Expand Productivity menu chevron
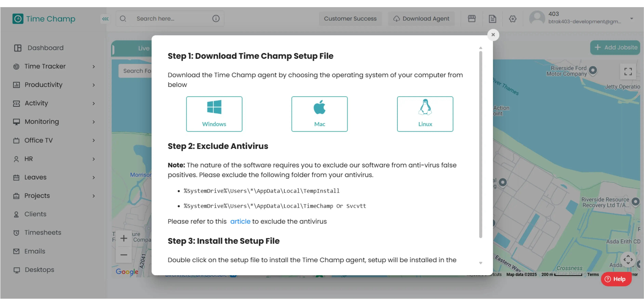644x306 pixels. coord(94,85)
